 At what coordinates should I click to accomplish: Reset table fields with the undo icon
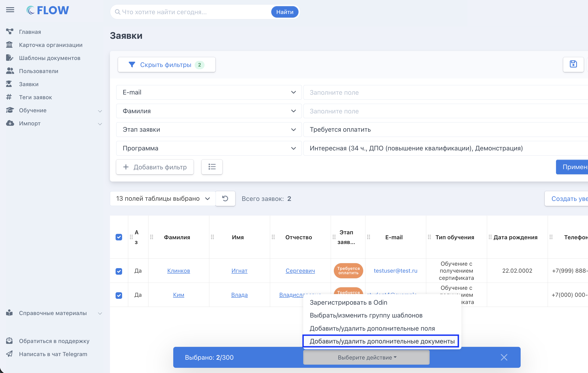coord(225,198)
